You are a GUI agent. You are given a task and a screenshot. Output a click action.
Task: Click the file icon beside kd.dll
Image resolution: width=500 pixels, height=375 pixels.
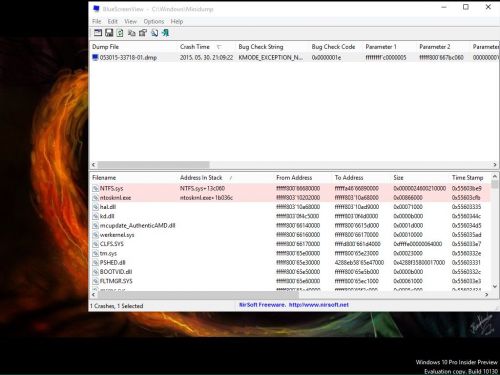click(96, 216)
